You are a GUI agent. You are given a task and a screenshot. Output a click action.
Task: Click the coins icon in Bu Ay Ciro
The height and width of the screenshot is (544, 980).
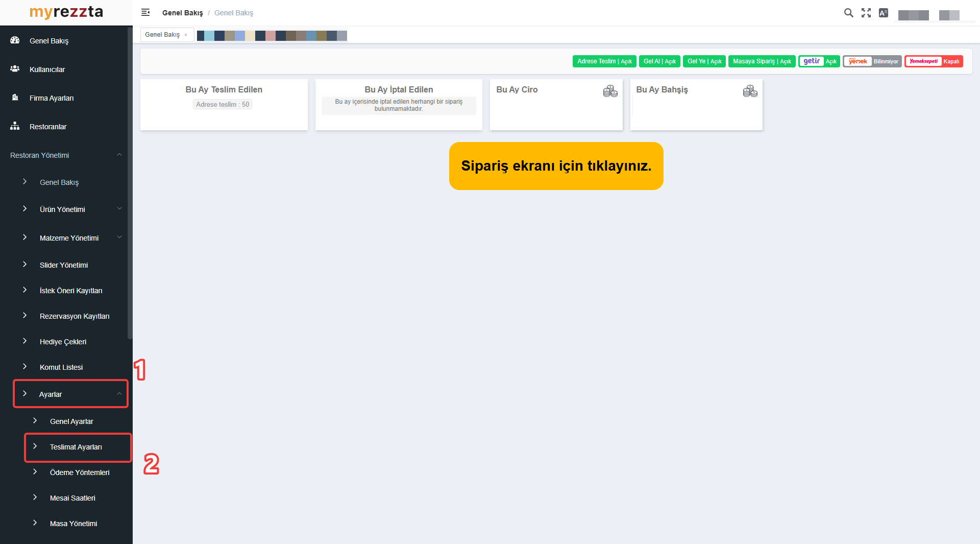coord(610,91)
